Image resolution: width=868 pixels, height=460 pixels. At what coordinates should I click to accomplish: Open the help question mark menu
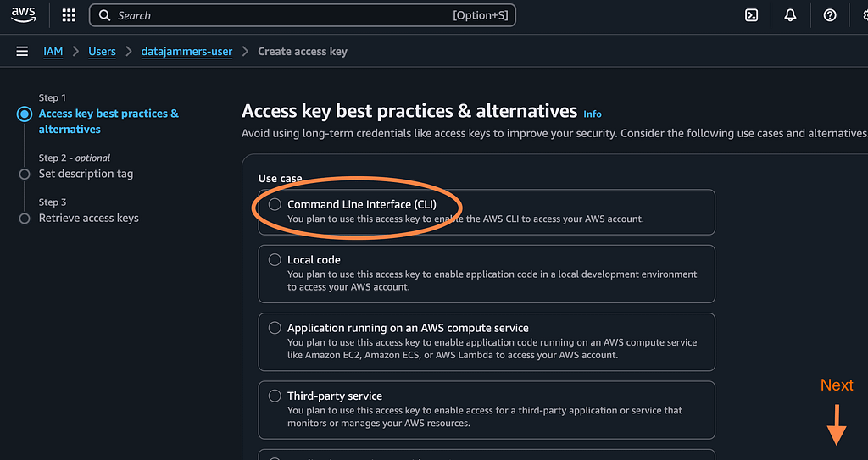tap(830, 15)
